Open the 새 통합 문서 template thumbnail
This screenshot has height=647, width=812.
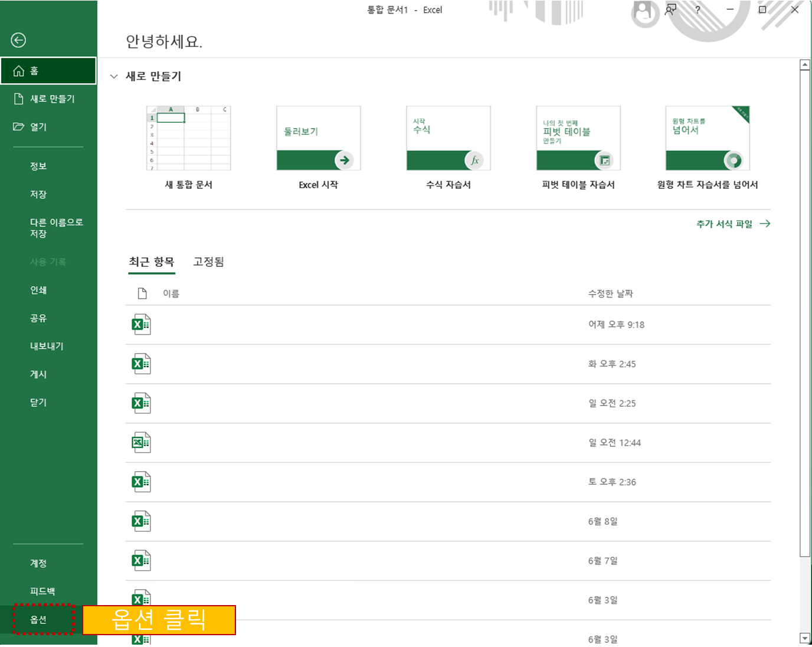[188, 138]
